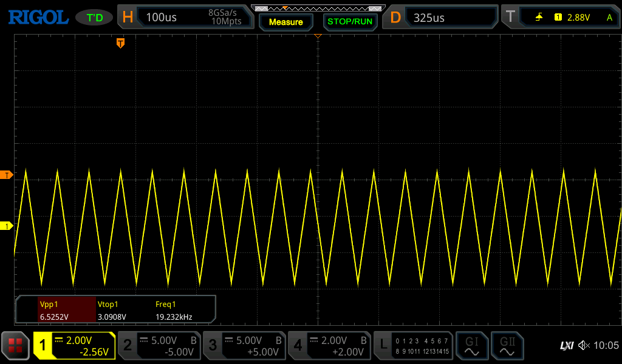The image size is (622, 364).
Task: Click the yellow channel 1 ground marker
Action: click(6, 226)
